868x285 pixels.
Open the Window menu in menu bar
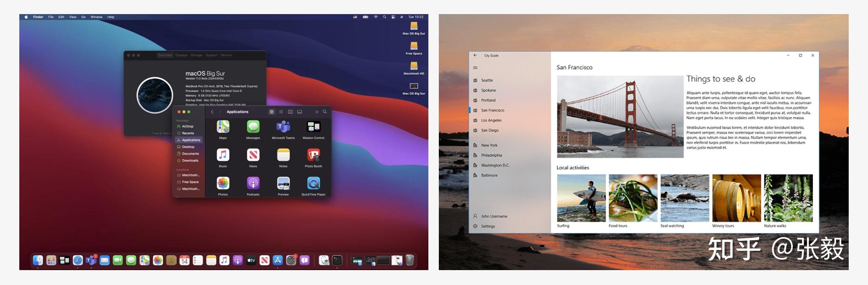coord(96,17)
